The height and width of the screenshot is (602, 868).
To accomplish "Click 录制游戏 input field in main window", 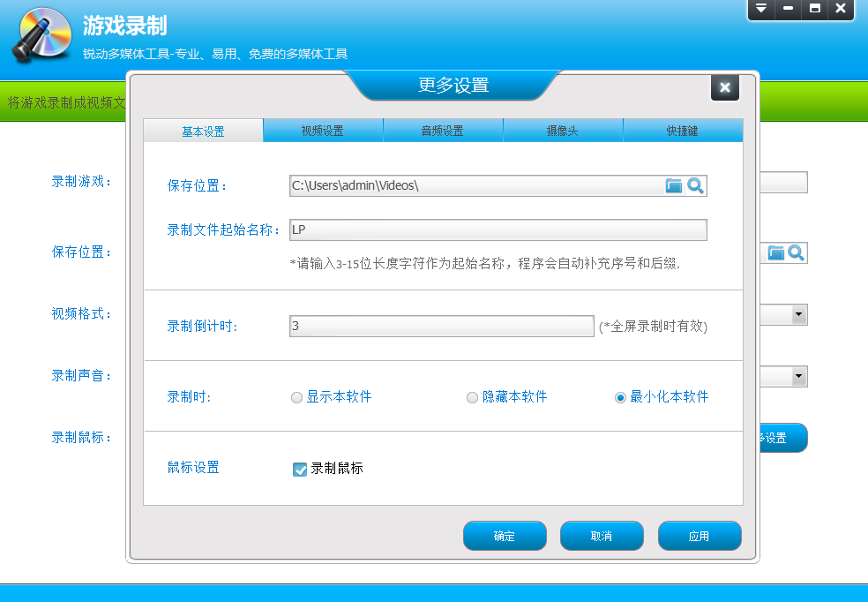I will 783,182.
